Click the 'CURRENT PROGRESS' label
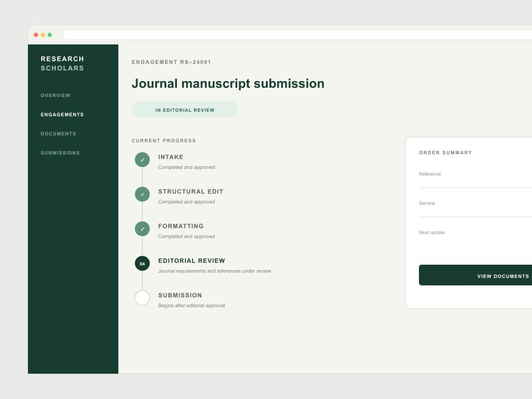 164,140
